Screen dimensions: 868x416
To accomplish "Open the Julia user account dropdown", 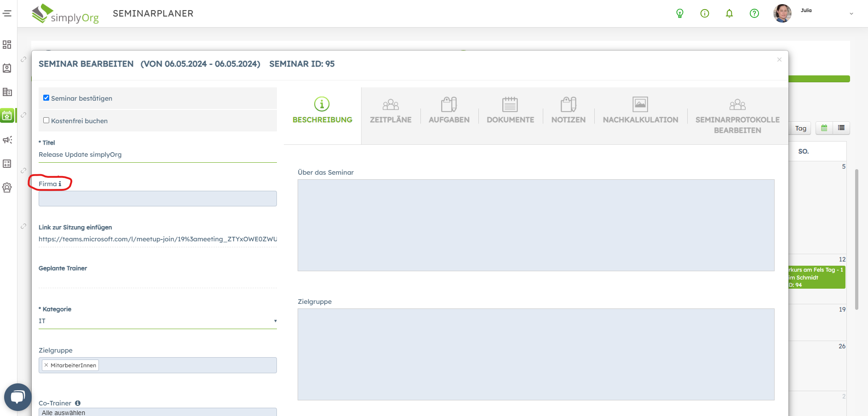I will point(851,13).
